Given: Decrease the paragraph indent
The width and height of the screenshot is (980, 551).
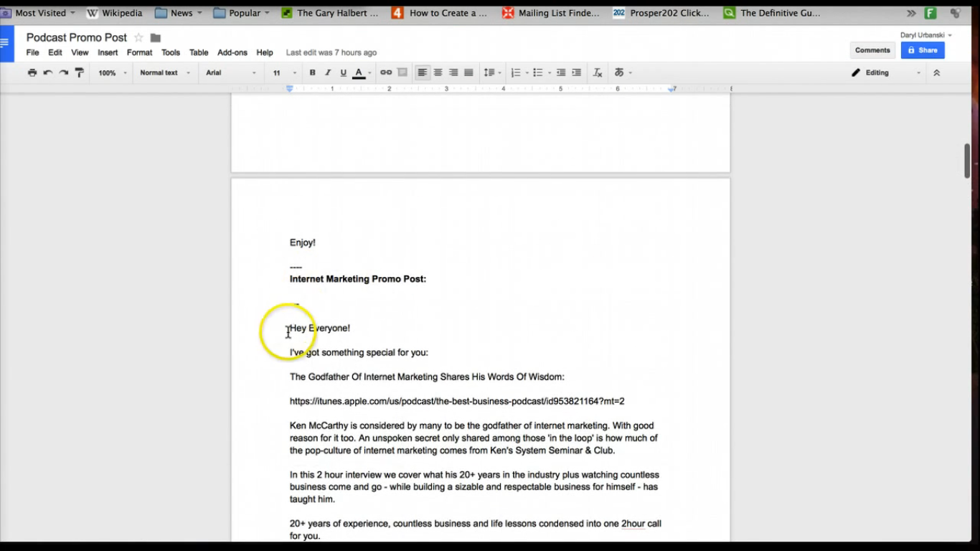Looking at the screenshot, I should [561, 72].
